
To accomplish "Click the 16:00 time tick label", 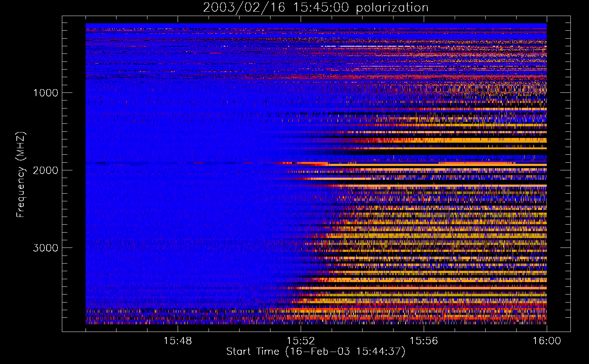I will [x=547, y=341].
